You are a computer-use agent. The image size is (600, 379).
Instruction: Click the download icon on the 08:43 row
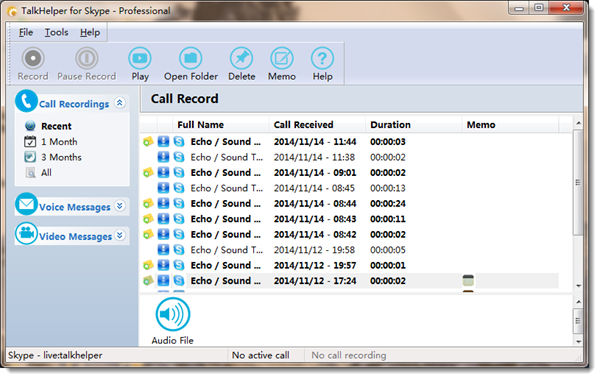tap(163, 219)
